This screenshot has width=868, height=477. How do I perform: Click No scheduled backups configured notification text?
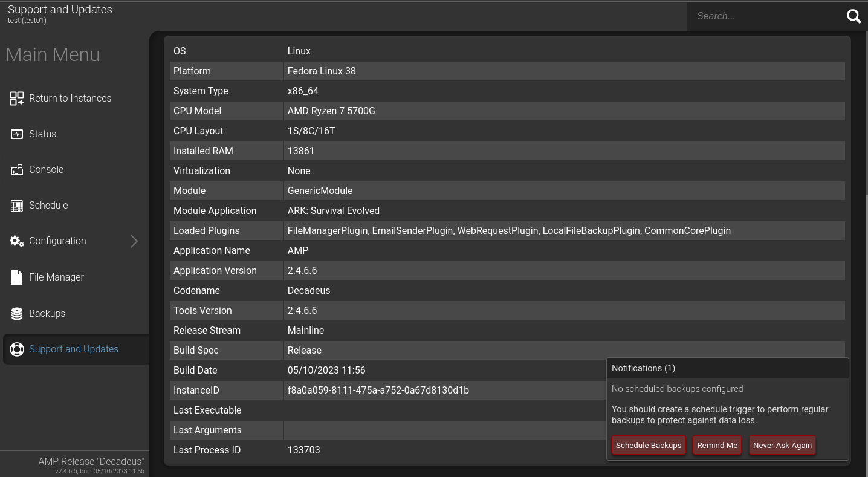tap(677, 389)
